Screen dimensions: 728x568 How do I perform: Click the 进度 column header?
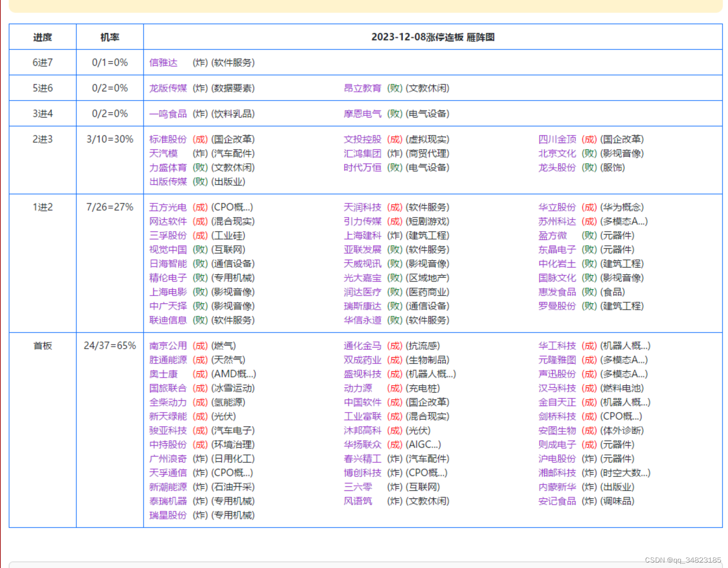pos(43,37)
